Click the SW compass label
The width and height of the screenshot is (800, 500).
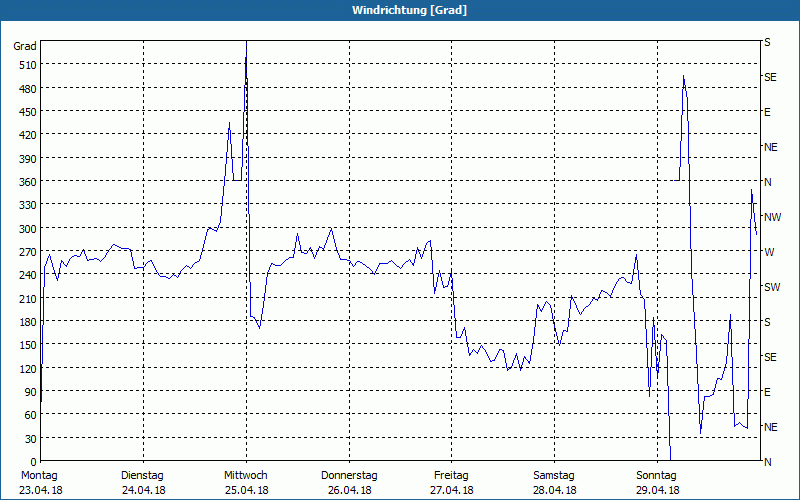click(772, 287)
